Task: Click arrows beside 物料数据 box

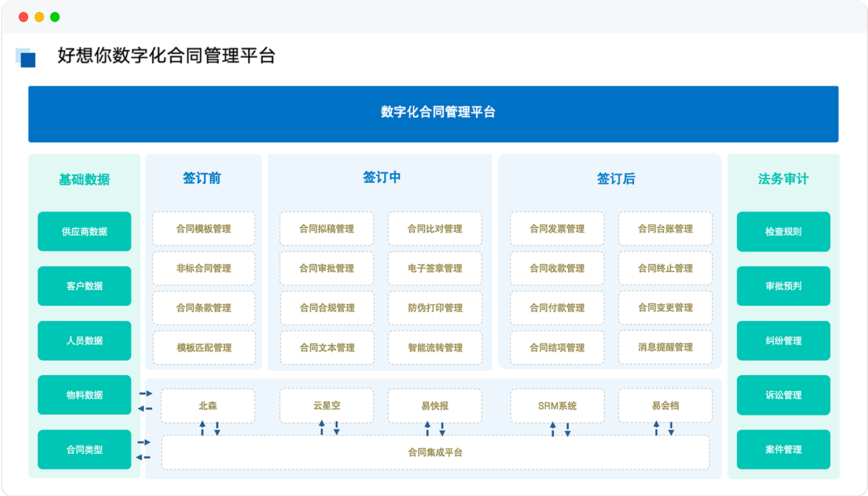Action: click(x=145, y=401)
